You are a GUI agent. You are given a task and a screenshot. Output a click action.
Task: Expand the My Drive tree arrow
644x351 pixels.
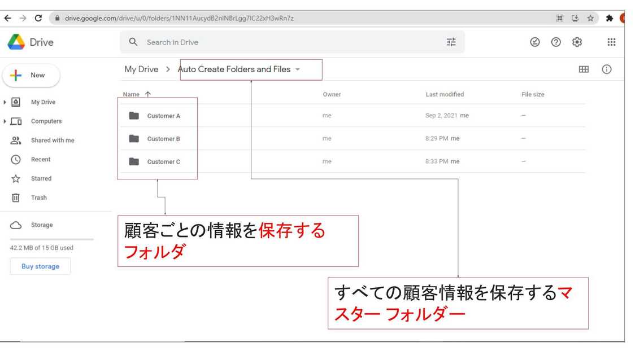[x=6, y=102]
